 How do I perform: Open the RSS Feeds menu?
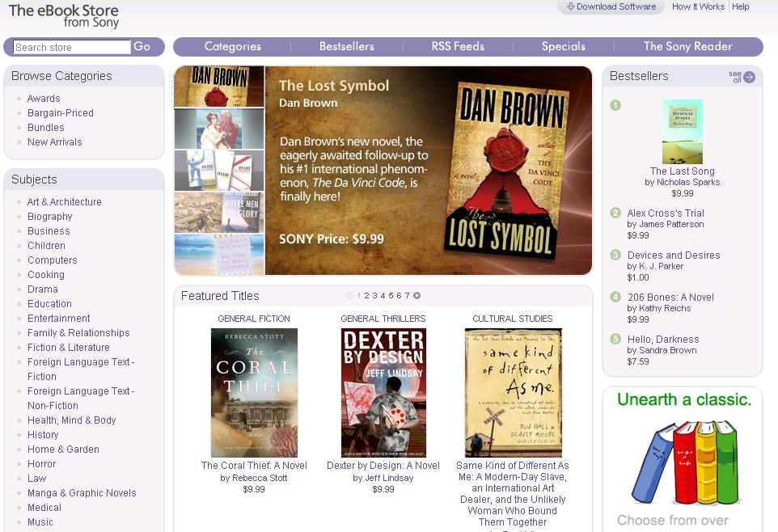(458, 46)
